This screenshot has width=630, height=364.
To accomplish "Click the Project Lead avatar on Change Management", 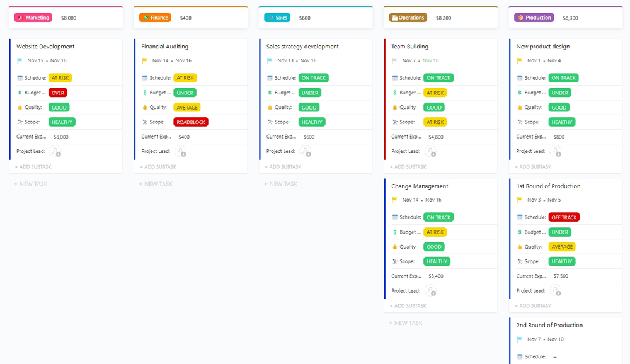I will [x=430, y=290].
